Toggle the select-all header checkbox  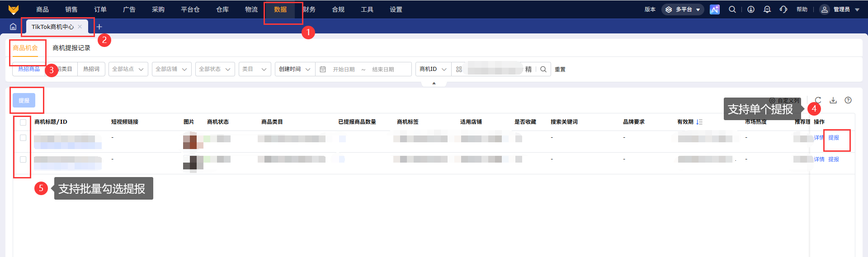click(23, 122)
